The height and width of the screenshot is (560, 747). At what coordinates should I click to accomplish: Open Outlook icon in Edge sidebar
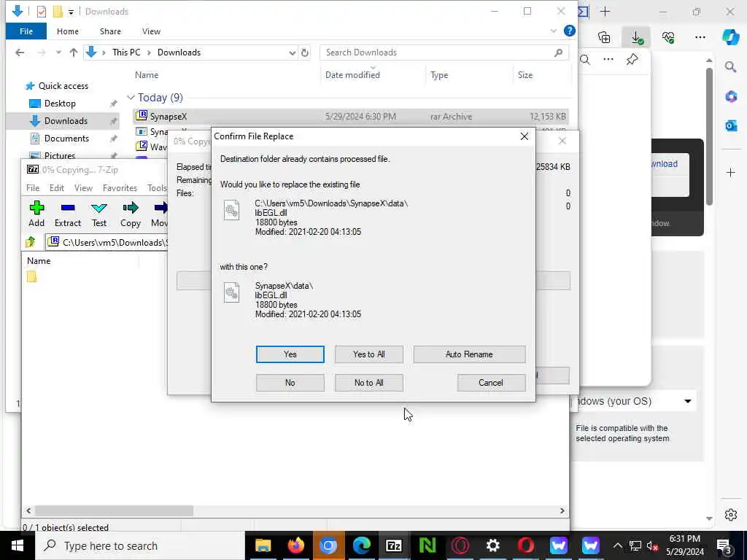pyautogui.click(x=731, y=125)
